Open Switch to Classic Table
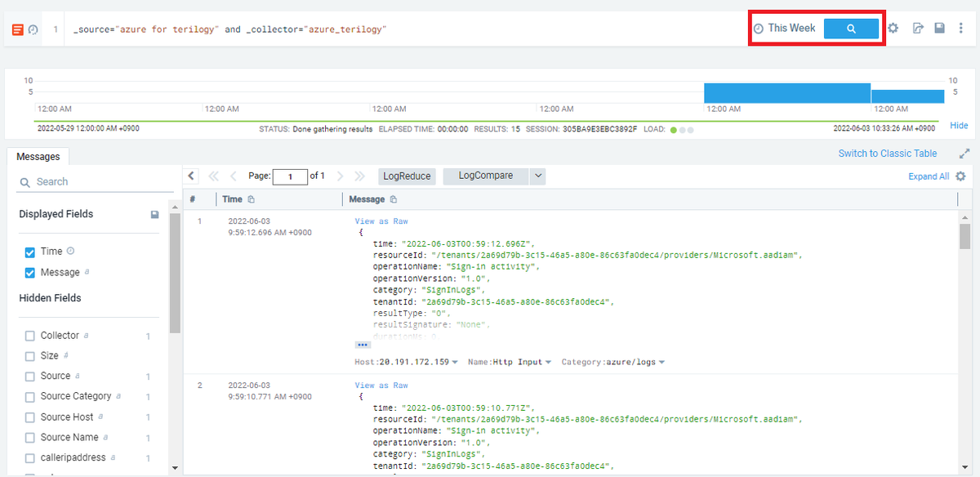980x477 pixels. click(888, 153)
